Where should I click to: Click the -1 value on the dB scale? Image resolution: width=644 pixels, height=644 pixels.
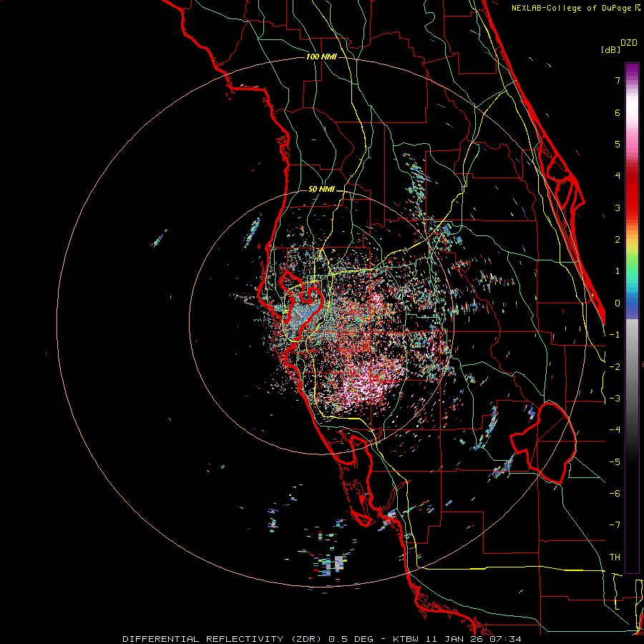click(615, 335)
